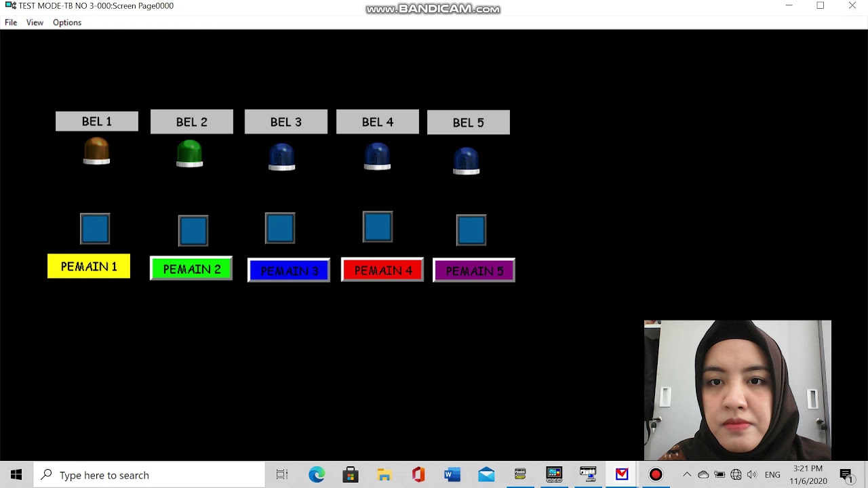The height and width of the screenshot is (488, 868).
Task: Click the purple PEMAIN 5 button
Action: [x=474, y=270]
